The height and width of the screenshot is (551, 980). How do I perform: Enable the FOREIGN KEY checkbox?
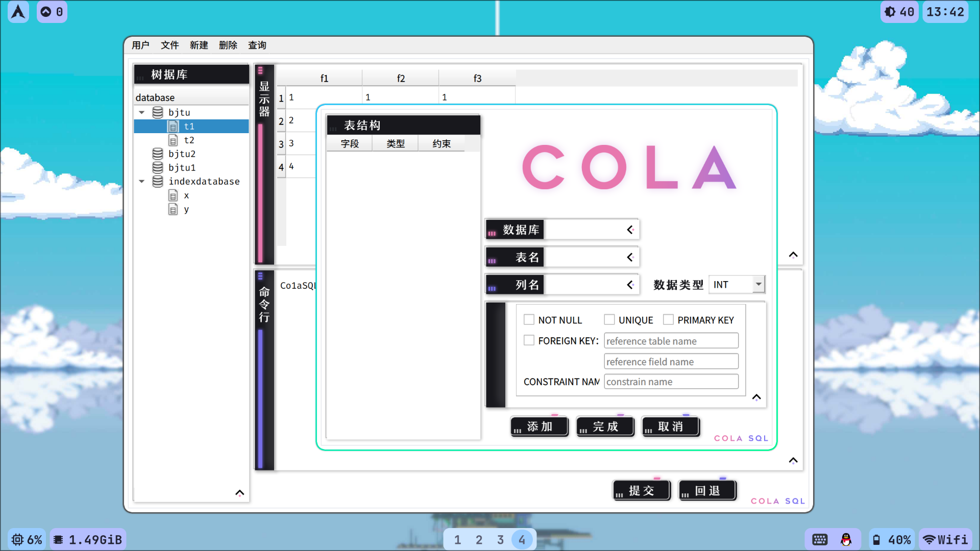(x=528, y=340)
